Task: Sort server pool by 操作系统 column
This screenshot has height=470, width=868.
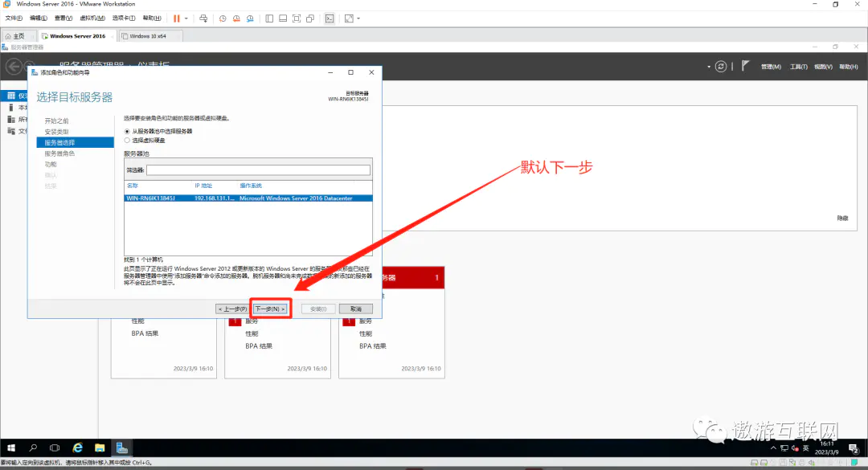Action: pyautogui.click(x=251, y=186)
